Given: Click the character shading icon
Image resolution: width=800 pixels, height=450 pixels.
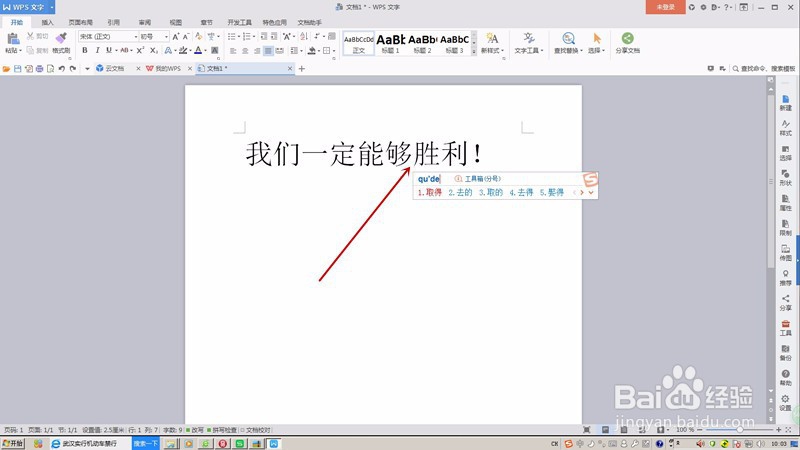Looking at the screenshot, I should click(x=215, y=50).
